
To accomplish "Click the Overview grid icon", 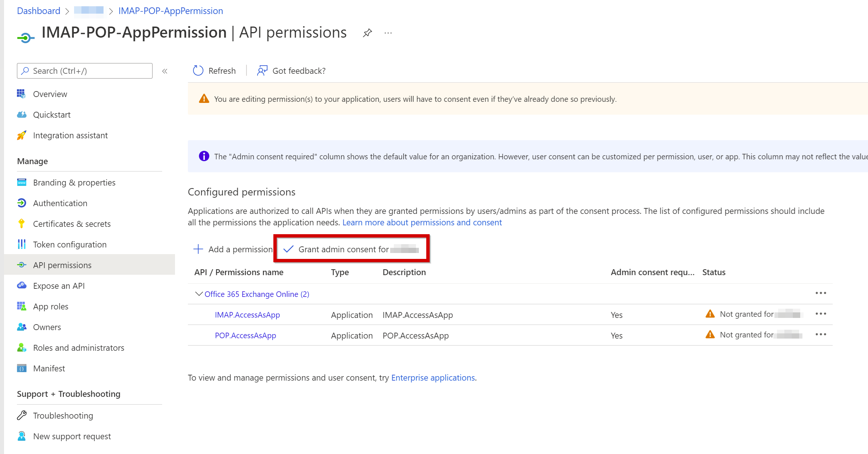I will (21, 94).
